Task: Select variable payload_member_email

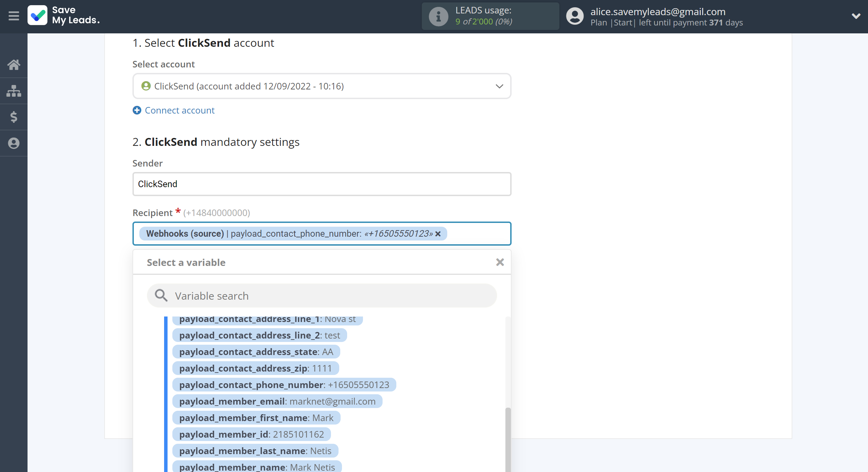Action: (277, 401)
